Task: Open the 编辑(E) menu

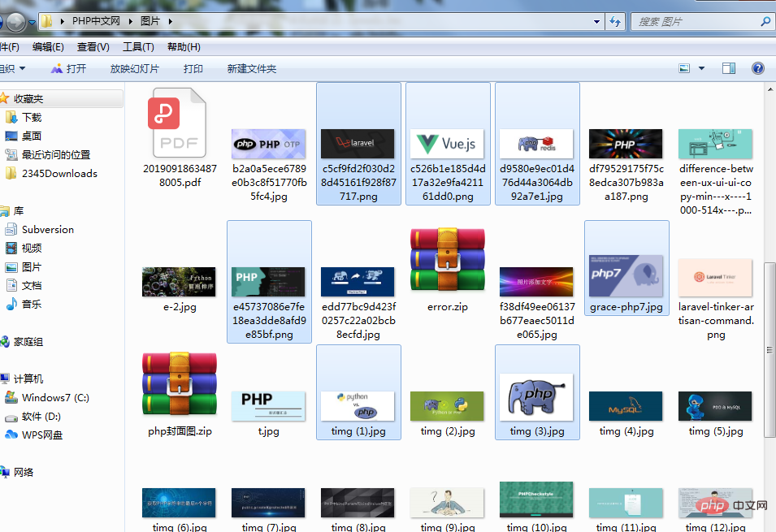Action: pyautogui.click(x=48, y=47)
